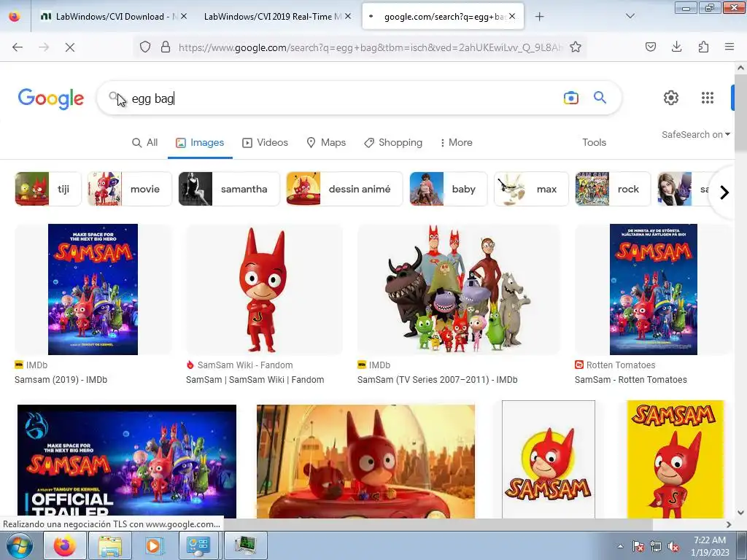Screen dimensions: 747x560
Task: Go to Google logo homepage
Action: click(x=51, y=98)
